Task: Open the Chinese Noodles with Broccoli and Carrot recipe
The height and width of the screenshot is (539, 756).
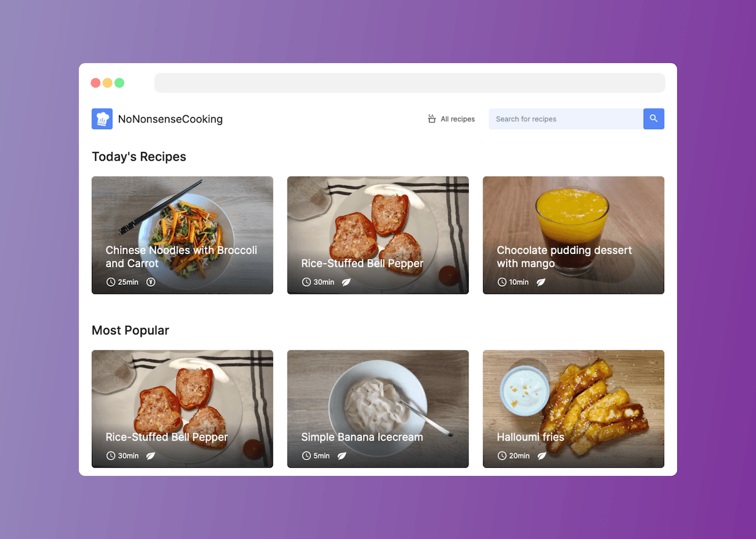Action: 182,235
